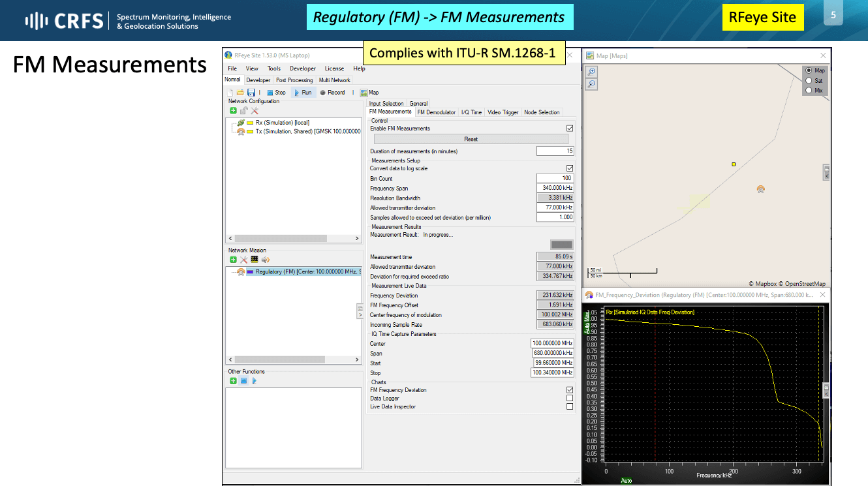Screen dimensions: 868x486
Task: Open the File menu
Action: pos(232,68)
